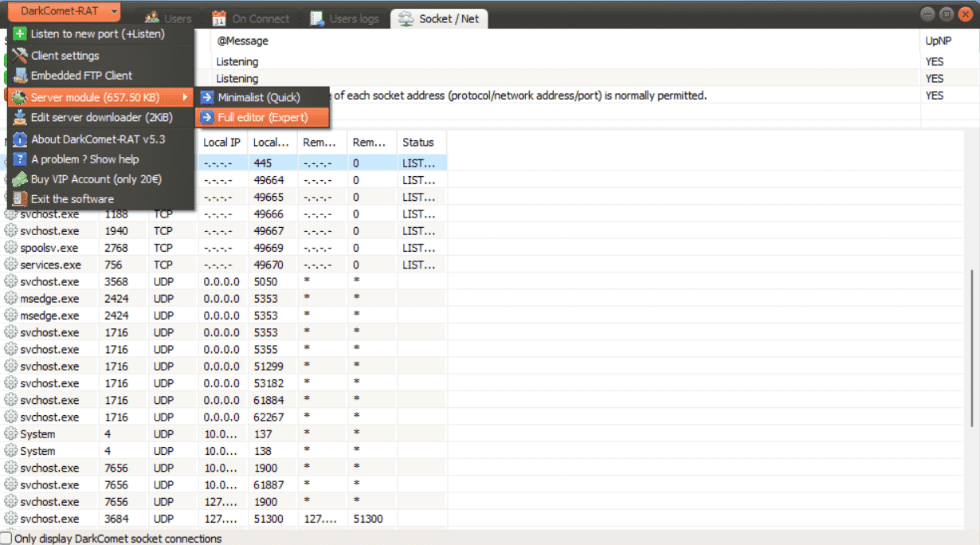Click the info icon beside About DarkComet-RAT v5.3
This screenshot has width=980, height=545.
tap(20, 139)
